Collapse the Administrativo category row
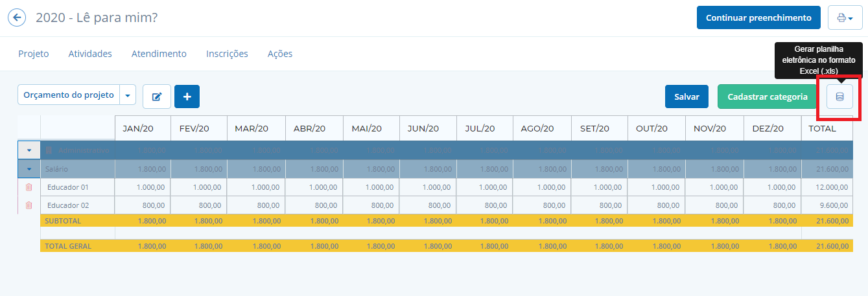 point(29,150)
